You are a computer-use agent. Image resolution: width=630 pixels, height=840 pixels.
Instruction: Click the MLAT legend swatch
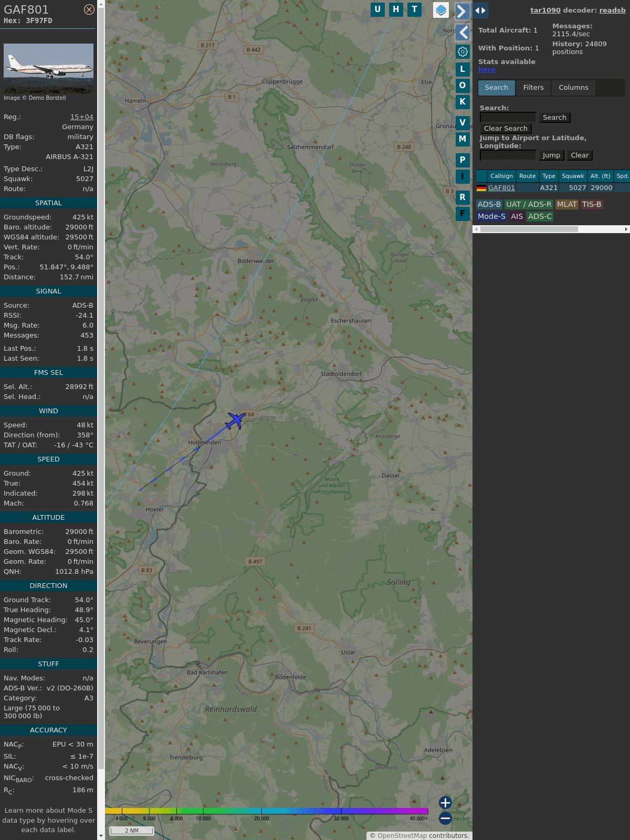pos(566,205)
